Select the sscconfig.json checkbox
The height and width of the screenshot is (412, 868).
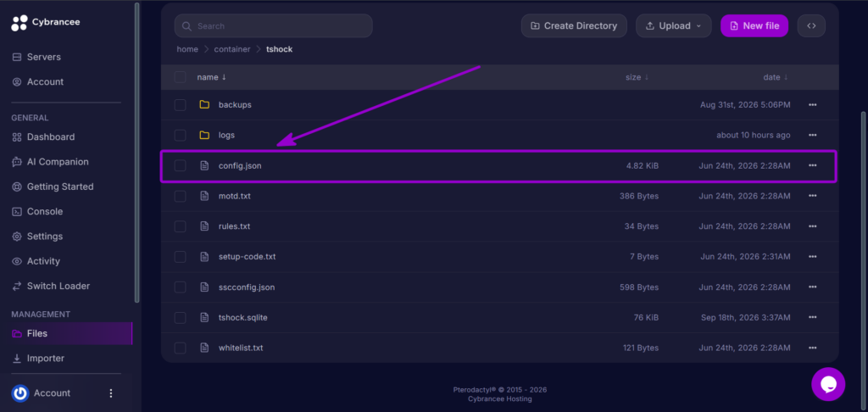[180, 287]
